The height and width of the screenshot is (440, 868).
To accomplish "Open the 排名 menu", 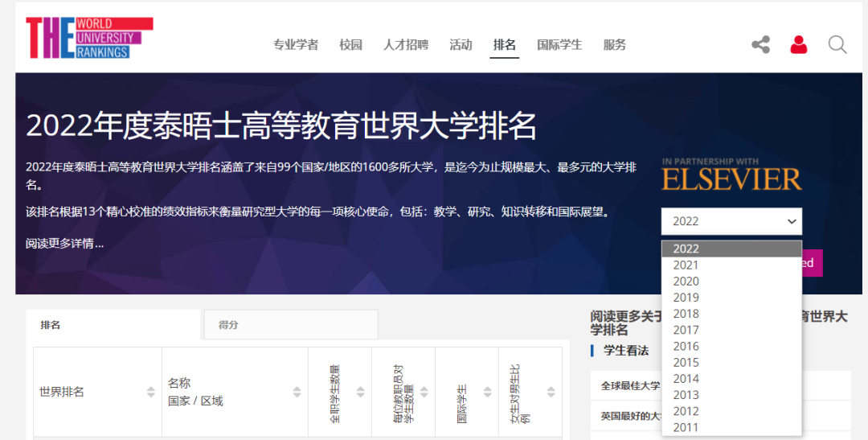I will [504, 45].
